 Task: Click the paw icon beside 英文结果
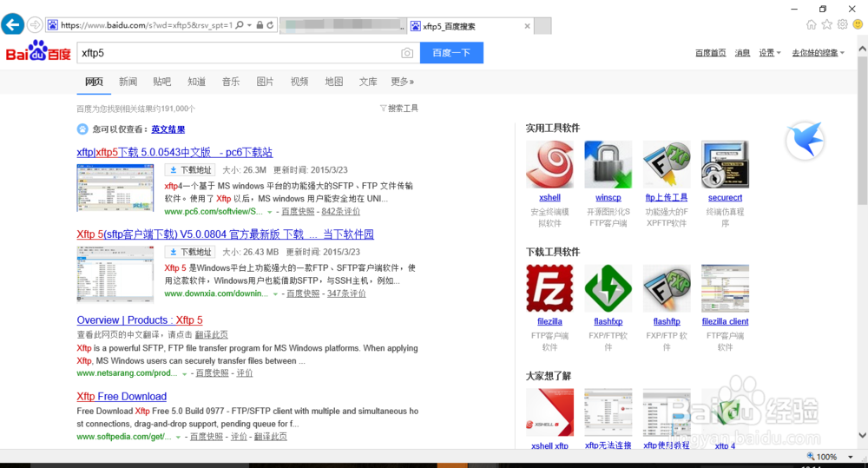click(82, 129)
